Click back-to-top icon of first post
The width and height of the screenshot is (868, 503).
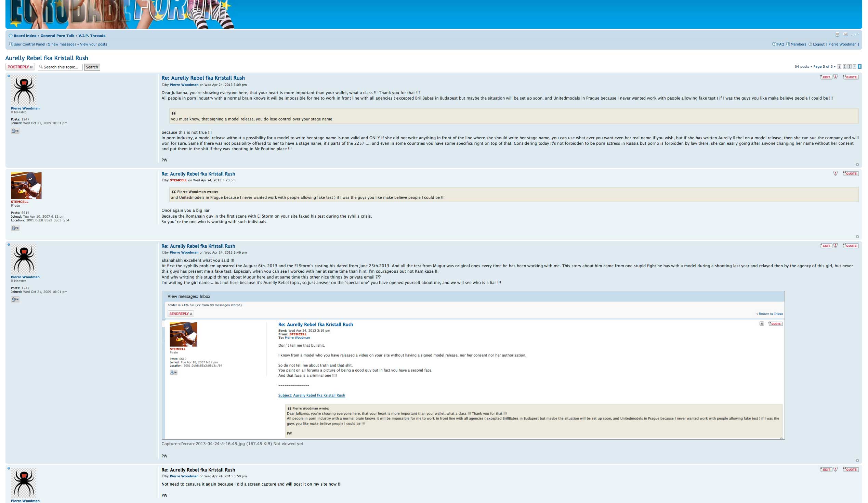point(857,165)
